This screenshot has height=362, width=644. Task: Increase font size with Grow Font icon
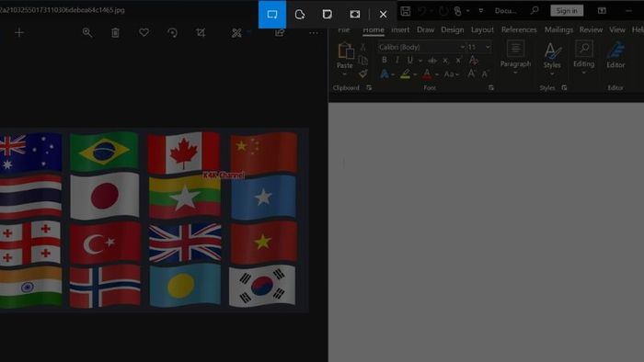(471, 74)
